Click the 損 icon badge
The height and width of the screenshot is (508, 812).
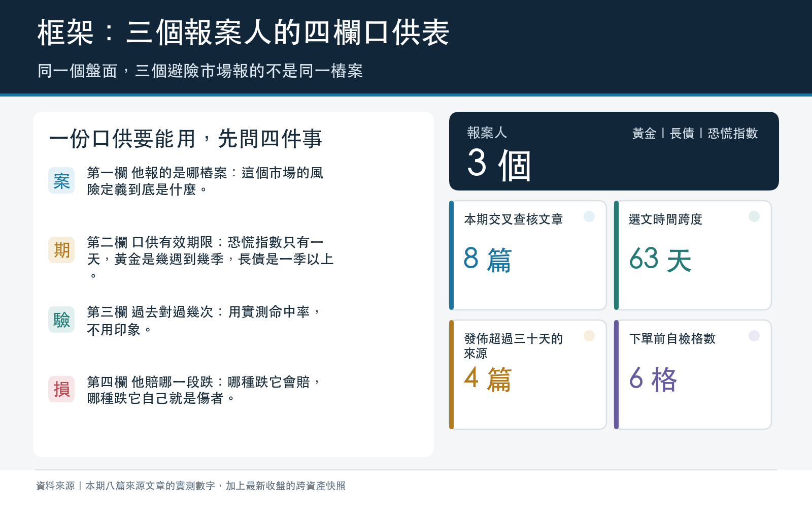coord(61,389)
